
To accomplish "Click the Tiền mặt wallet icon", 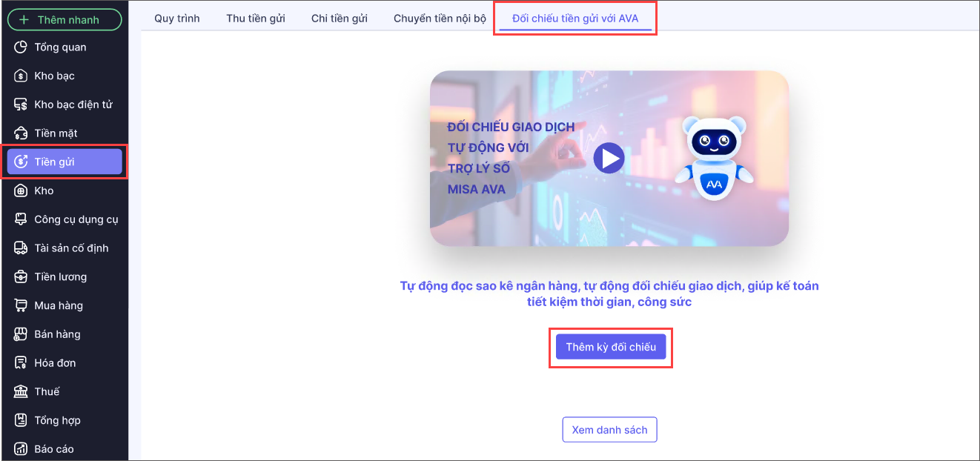I will (21, 133).
